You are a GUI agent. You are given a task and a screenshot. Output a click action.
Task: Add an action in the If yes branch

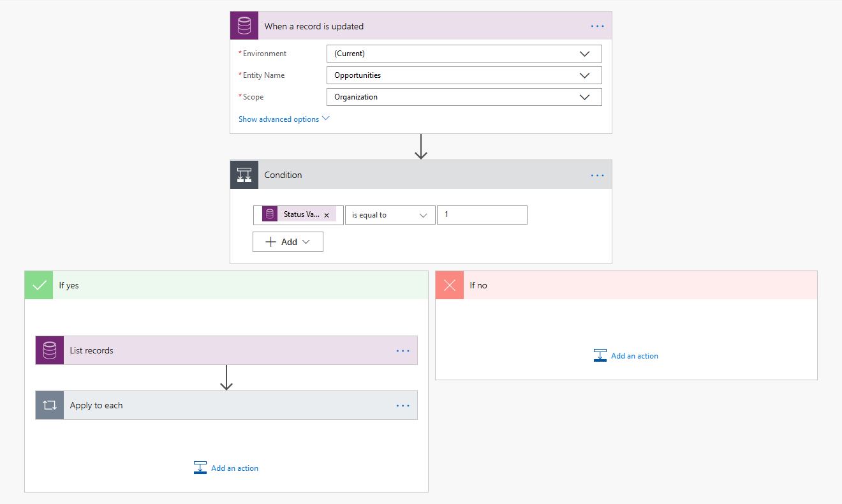tap(226, 468)
